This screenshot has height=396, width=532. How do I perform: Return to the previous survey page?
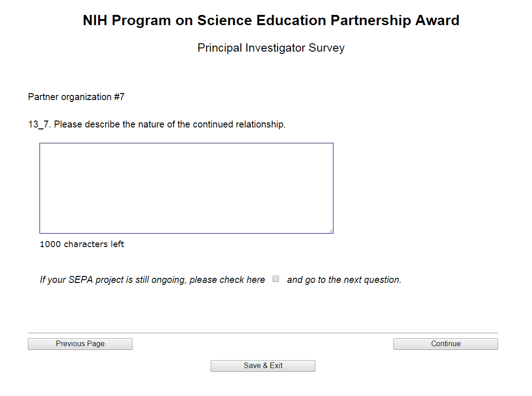(80, 344)
